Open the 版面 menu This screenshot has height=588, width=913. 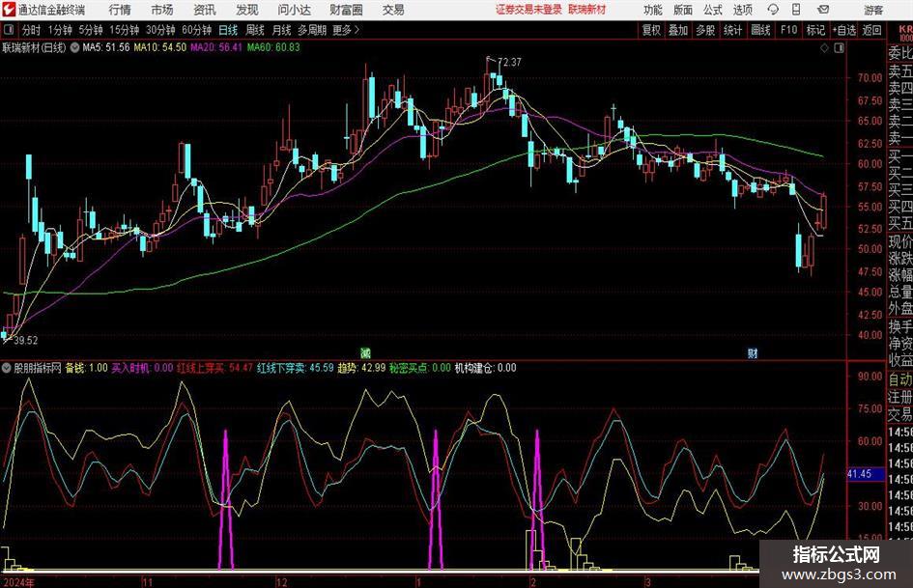coord(683,10)
